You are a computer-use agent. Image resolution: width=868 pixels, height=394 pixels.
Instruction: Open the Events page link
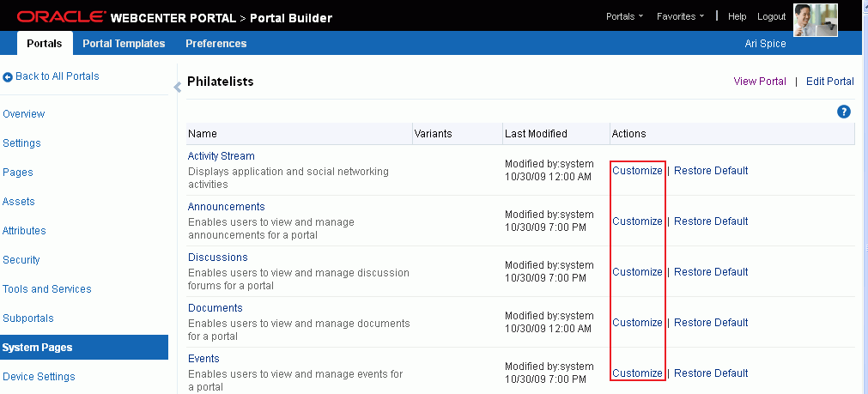tap(203, 359)
